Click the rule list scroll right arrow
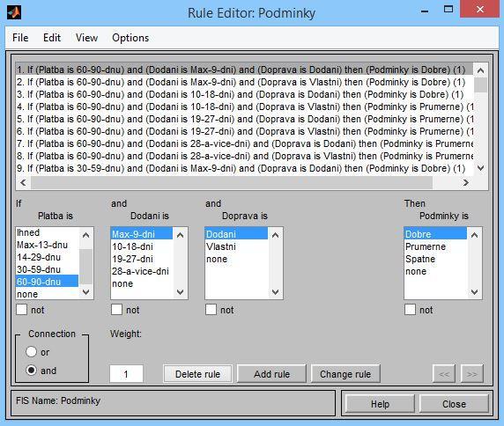504x426 pixels. tap(466, 182)
